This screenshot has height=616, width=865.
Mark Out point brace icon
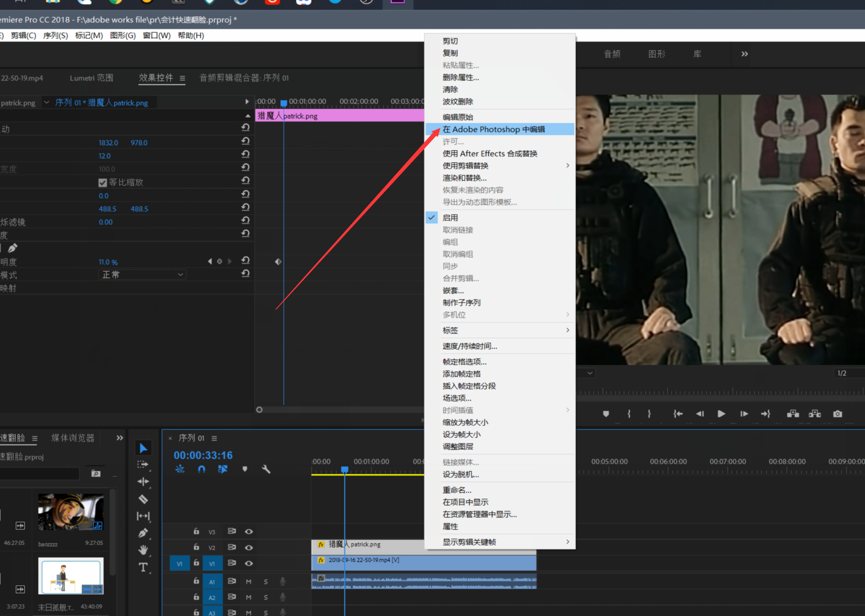coord(649,414)
